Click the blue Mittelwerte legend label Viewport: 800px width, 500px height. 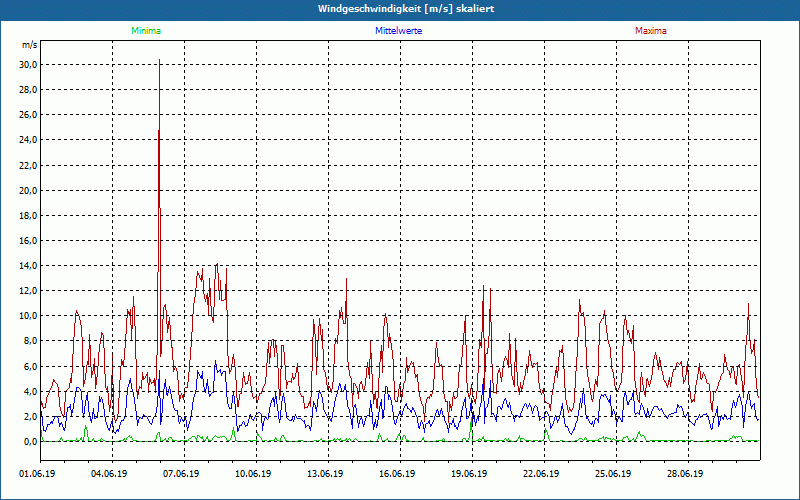point(398,31)
